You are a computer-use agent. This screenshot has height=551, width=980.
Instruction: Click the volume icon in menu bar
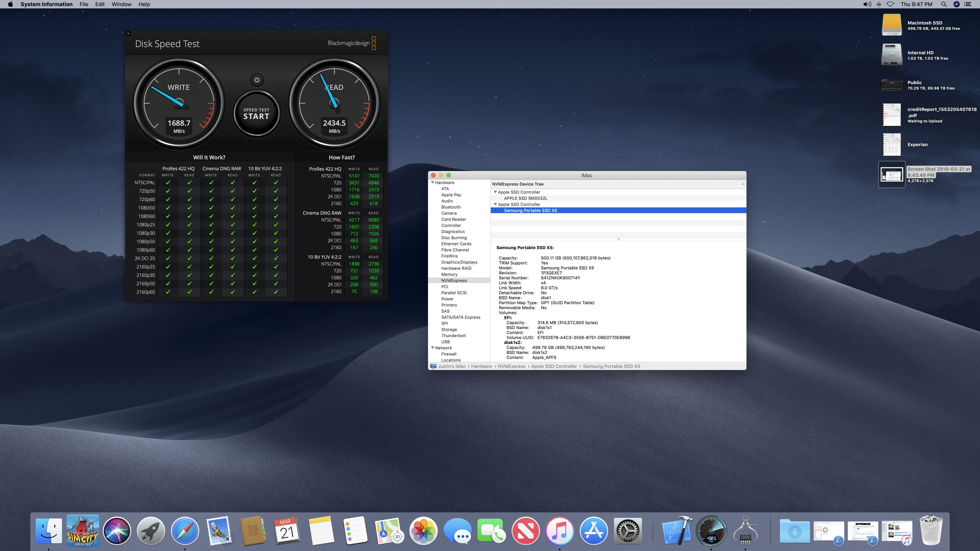[867, 4]
